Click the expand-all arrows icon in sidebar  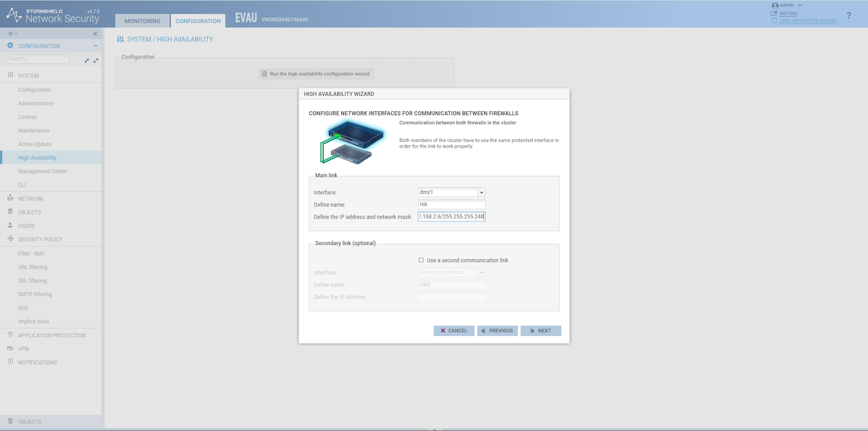click(x=96, y=60)
